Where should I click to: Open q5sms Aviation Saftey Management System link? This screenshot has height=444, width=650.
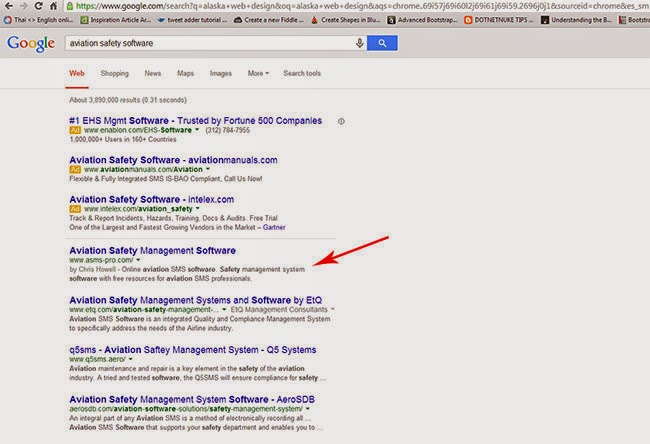pyautogui.click(x=193, y=350)
